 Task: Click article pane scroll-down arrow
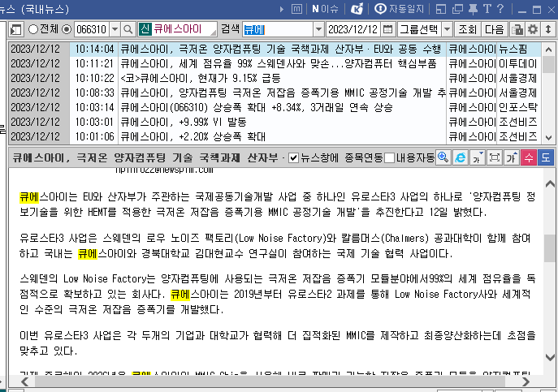pyautogui.click(x=550, y=357)
